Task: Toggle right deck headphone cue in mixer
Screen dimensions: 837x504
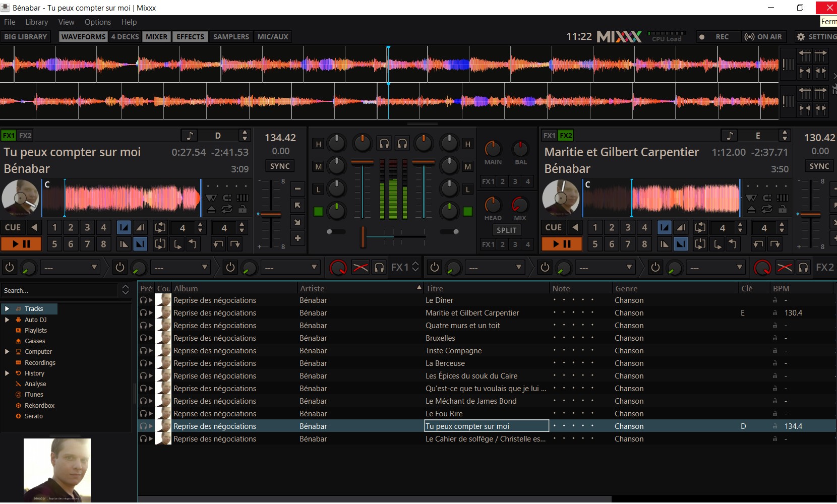Action: 402,144
